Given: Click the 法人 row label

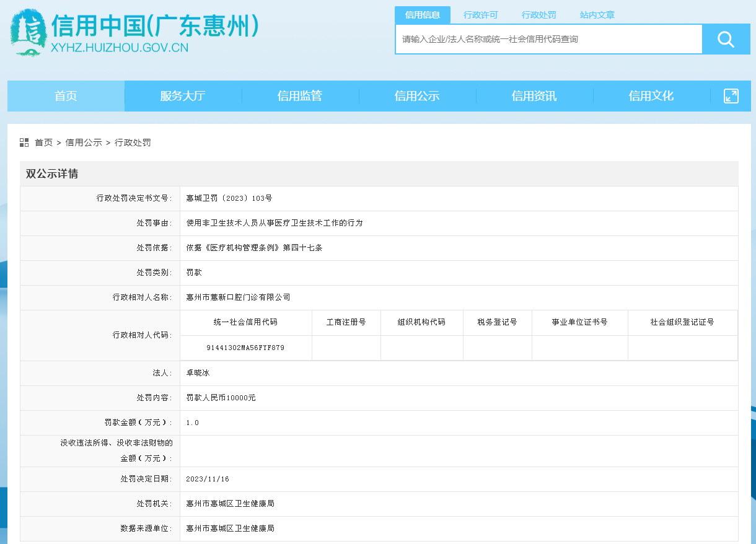Looking at the screenshot, I should [x=163, y=373].
